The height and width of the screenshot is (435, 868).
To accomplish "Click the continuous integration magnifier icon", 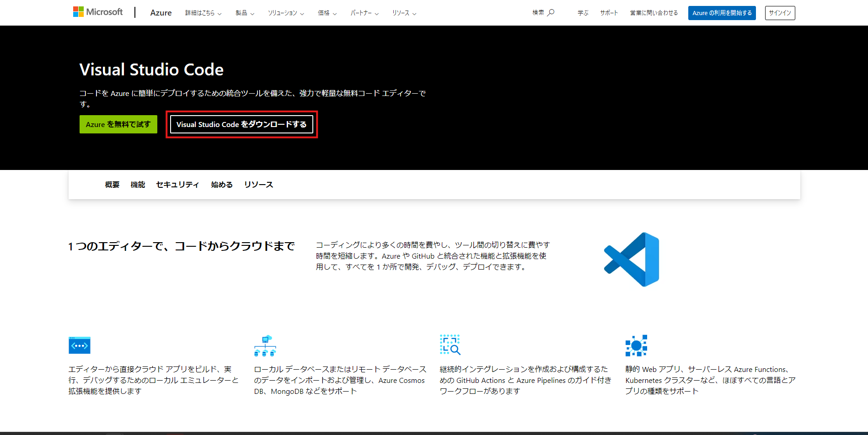I will (x=450, y=345).
